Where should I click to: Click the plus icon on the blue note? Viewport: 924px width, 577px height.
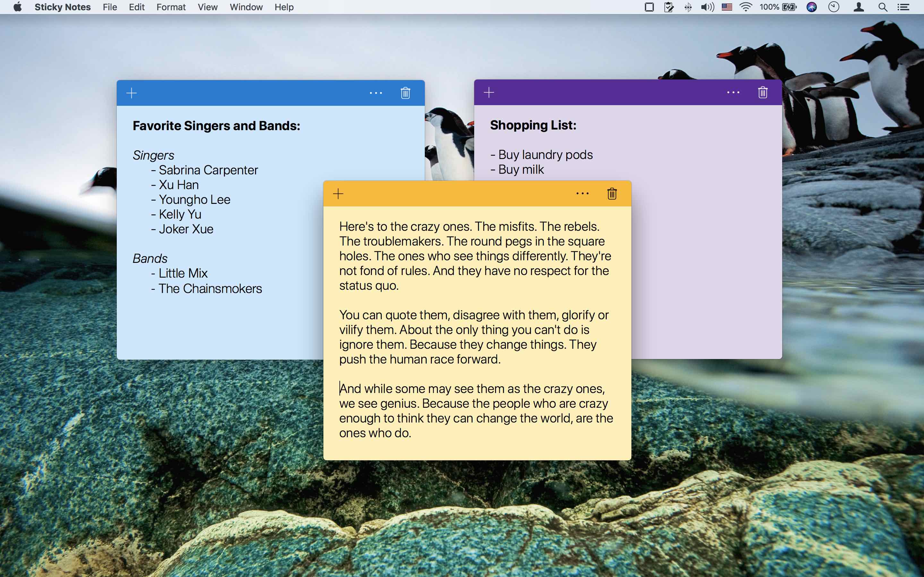(131, 93)
